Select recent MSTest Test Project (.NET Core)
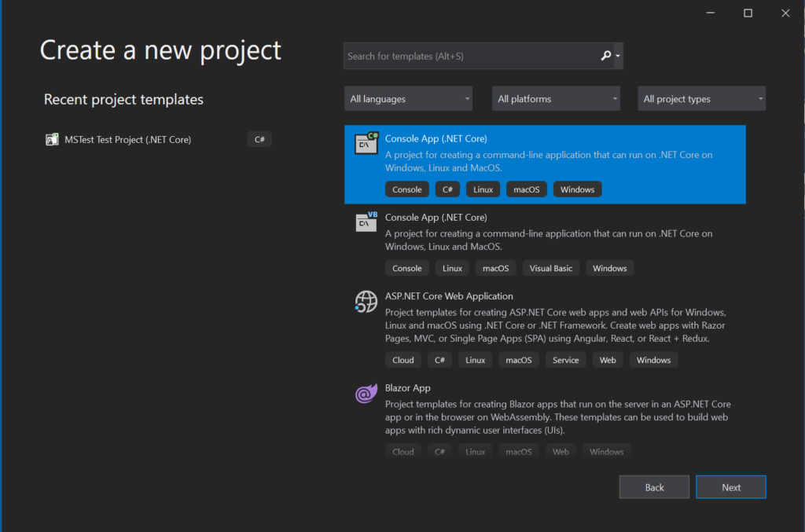The height and width of the screenshot is (532, 805). pyautogui.click(x=128, y=140)
